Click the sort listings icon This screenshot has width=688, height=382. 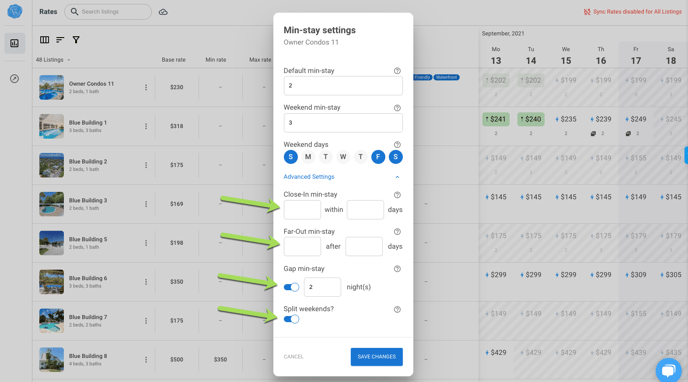[x=60, y=40]
